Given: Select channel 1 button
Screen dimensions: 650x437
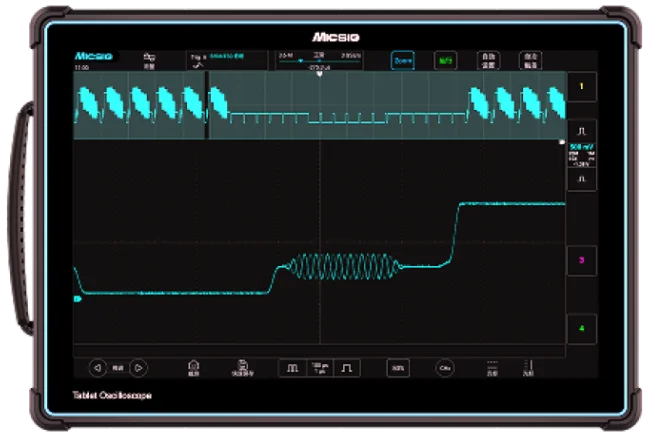Looking at the screenshot, I should (x=582, y=87).
